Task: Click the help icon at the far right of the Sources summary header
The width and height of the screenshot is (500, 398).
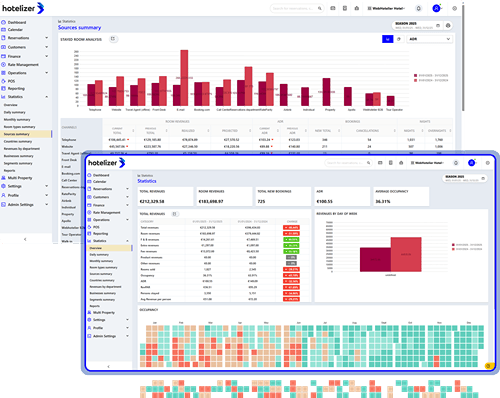Action: pyautogui.click(x=454, y=8)
